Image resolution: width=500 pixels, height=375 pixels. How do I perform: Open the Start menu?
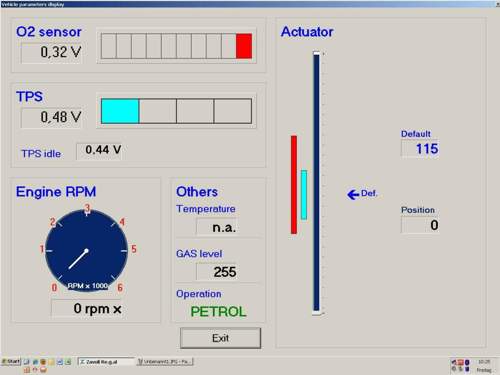pos(11,361)
